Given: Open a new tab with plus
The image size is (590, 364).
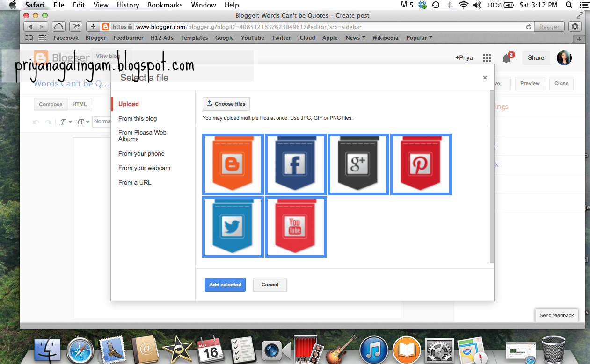Looking at the screenshot, I should [x=579, y=39].
